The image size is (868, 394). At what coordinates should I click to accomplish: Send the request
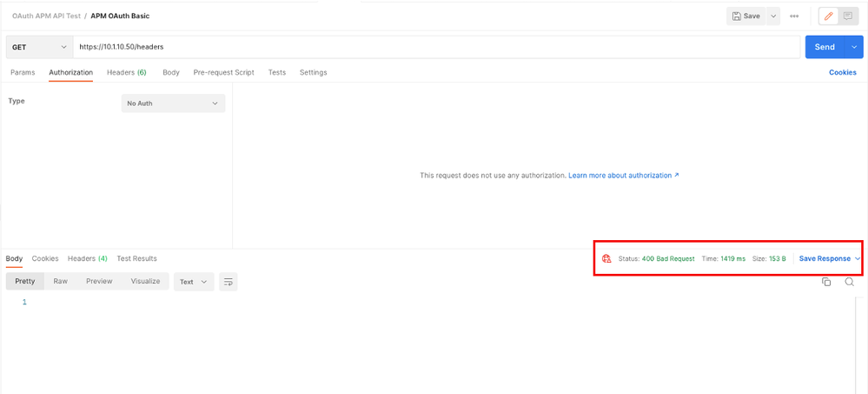click(825, 47)
